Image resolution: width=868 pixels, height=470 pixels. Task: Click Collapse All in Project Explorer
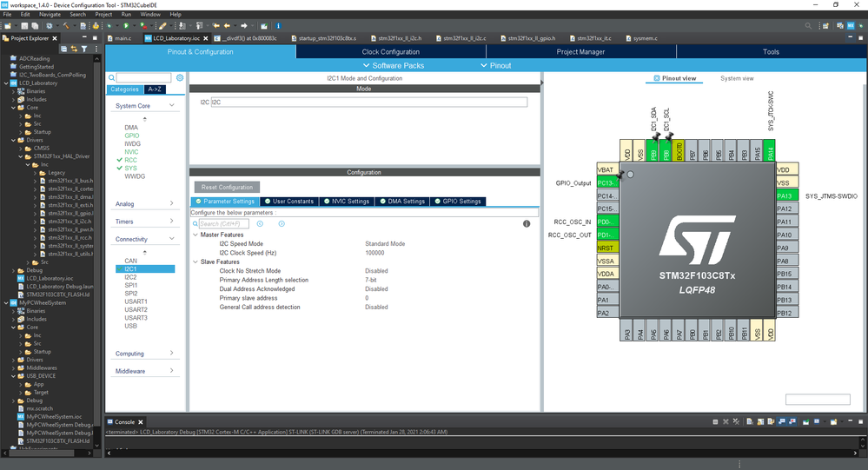click(x=63, y=49)
